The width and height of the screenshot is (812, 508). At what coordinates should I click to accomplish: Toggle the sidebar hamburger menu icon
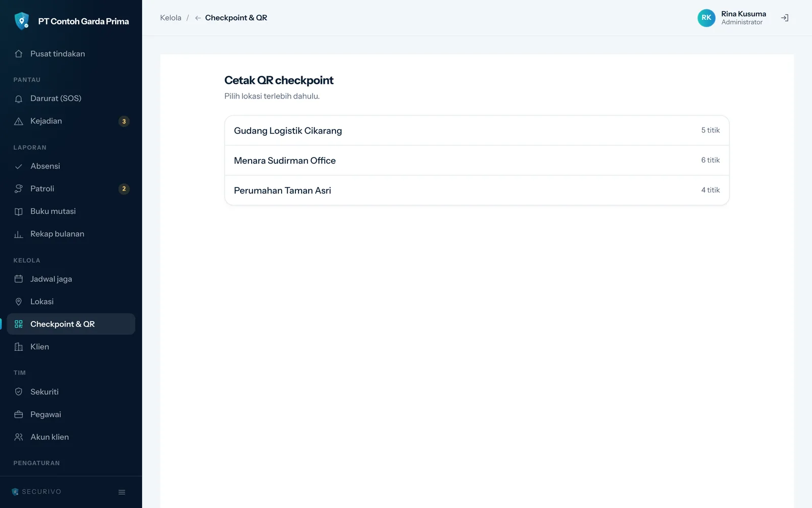pyautogui.click(x=122, y=492)
